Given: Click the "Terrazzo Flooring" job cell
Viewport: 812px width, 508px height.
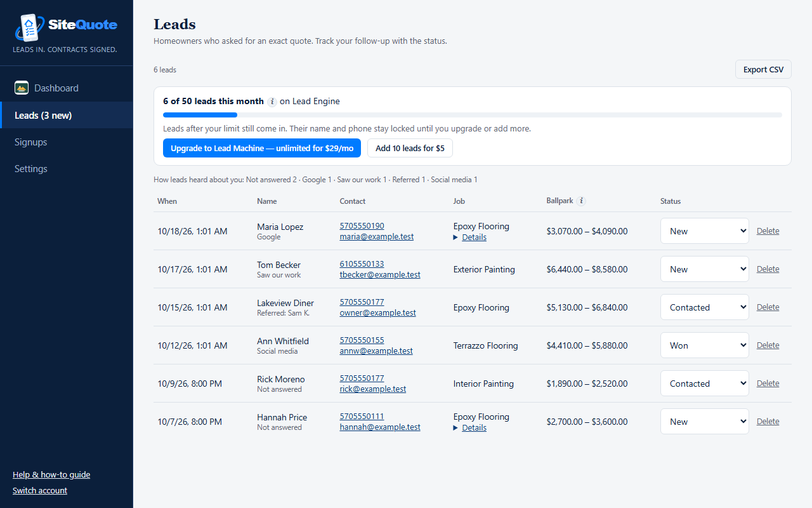Looking at the screenshot, I should [x=485, y=345].
